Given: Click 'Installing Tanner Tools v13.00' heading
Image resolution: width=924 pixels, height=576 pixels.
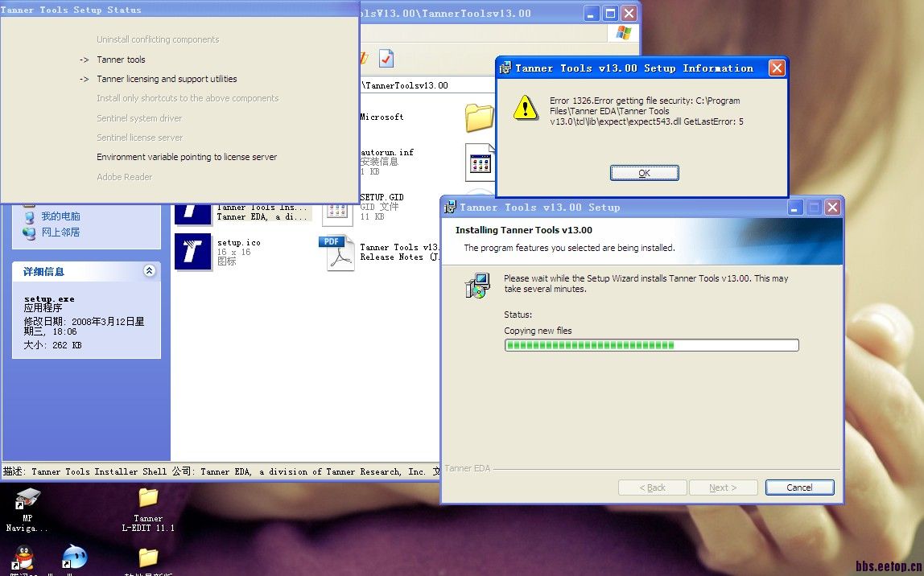Looking at the screenshot, I should [524, 230].
